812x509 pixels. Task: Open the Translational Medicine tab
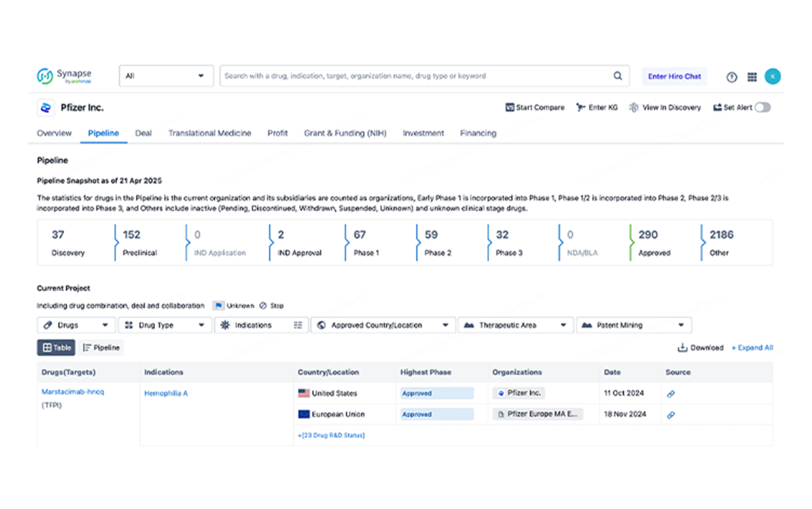click(209, 133)
